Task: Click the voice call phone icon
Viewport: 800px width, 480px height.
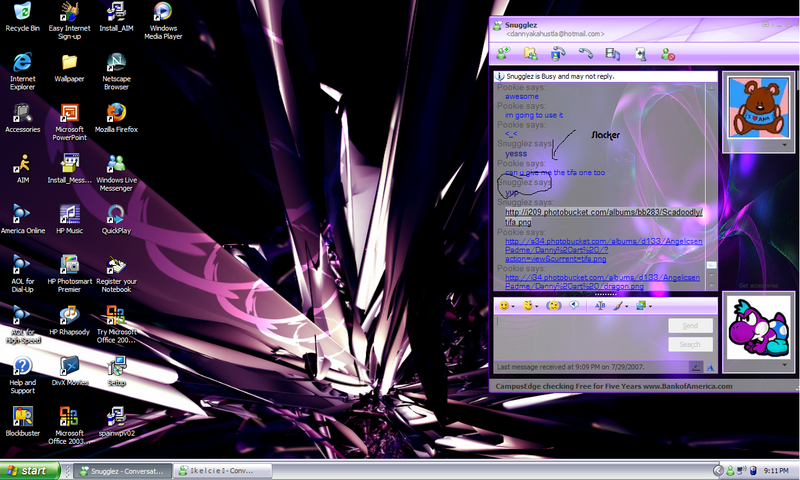Action: coord(586,54)
